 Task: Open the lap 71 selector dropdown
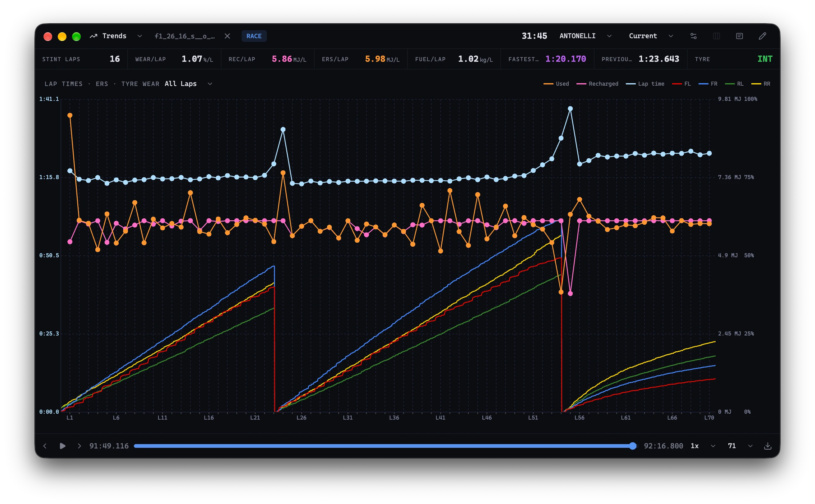click(x=740, y=446)
